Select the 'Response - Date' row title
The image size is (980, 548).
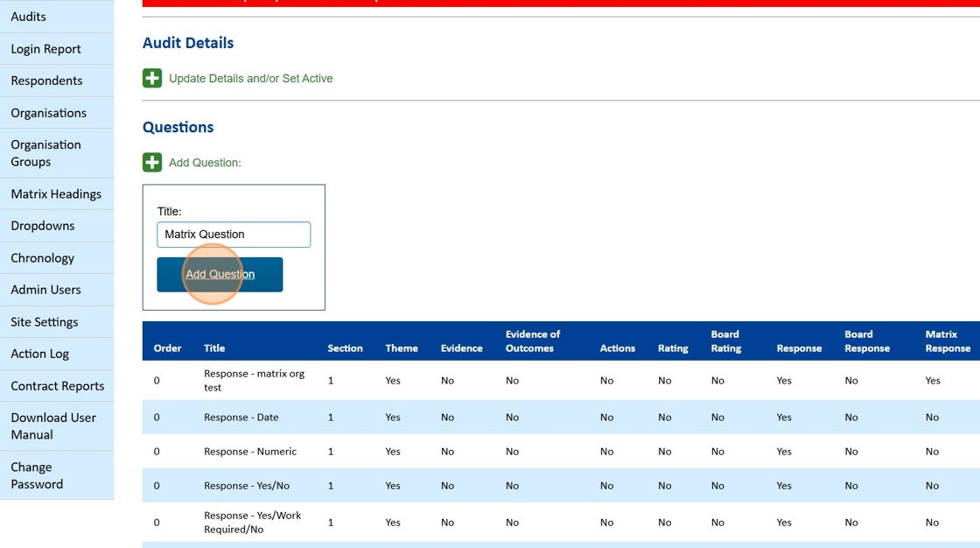(x=241, y=418)
